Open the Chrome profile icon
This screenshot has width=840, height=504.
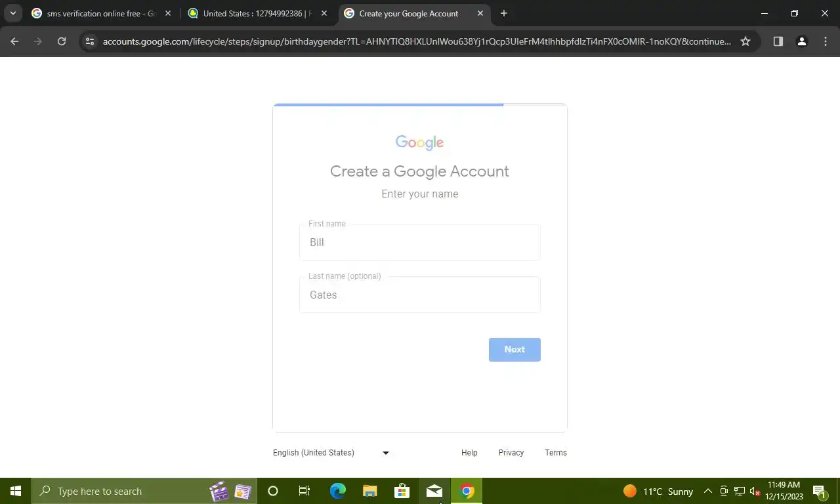[x=802, y=41]
